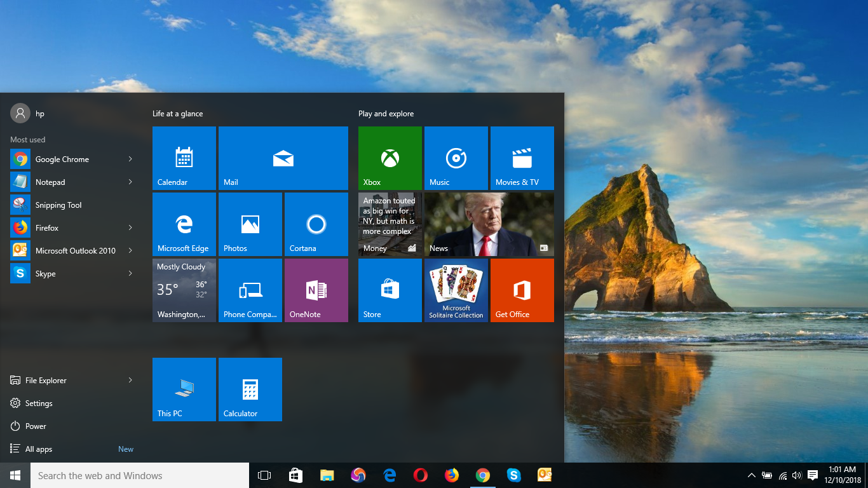
Task: Open the This PC tile
Action: click(x=184, y=390)
